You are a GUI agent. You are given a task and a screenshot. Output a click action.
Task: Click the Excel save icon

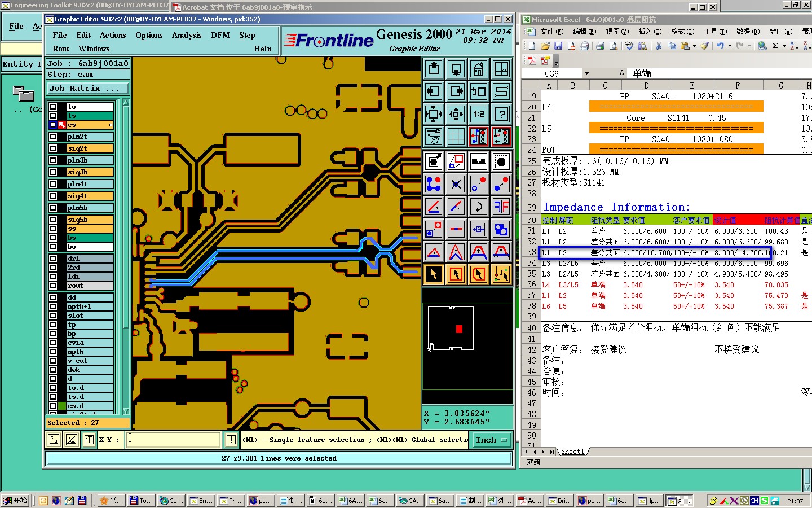coord(558,46)
